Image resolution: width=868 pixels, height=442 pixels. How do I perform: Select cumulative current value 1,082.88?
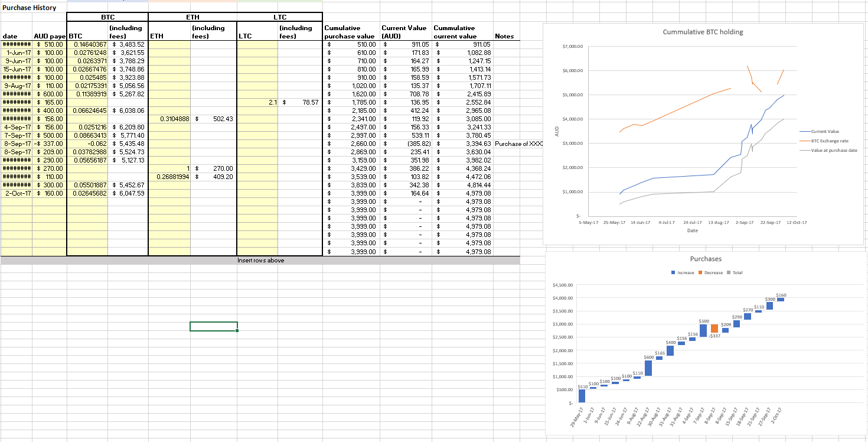(x=462, y=53)
